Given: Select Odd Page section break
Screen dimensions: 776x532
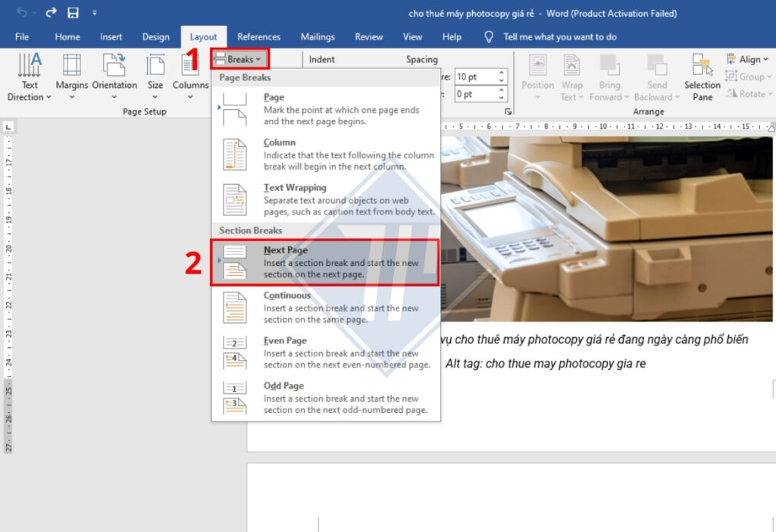Looking at the screenshot, I should (x=326, y=397).
